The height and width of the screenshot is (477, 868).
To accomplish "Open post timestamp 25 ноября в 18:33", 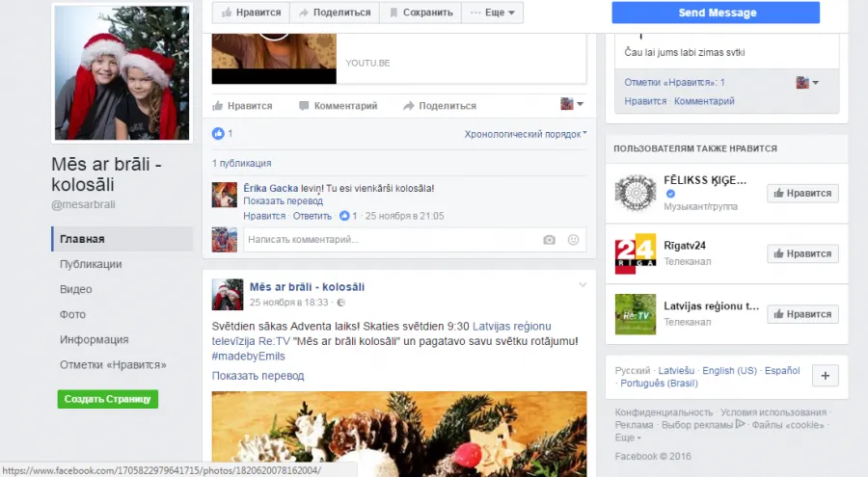I will point(288,303).
